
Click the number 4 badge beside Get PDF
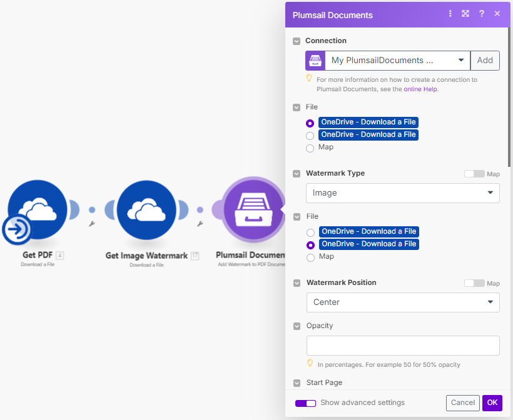[59, 255]
